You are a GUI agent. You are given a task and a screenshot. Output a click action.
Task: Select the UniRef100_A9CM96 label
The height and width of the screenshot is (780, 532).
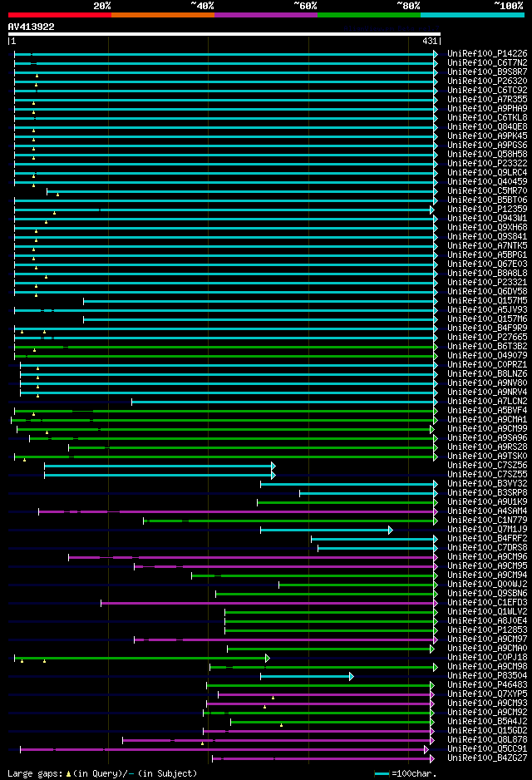(487, 556)
